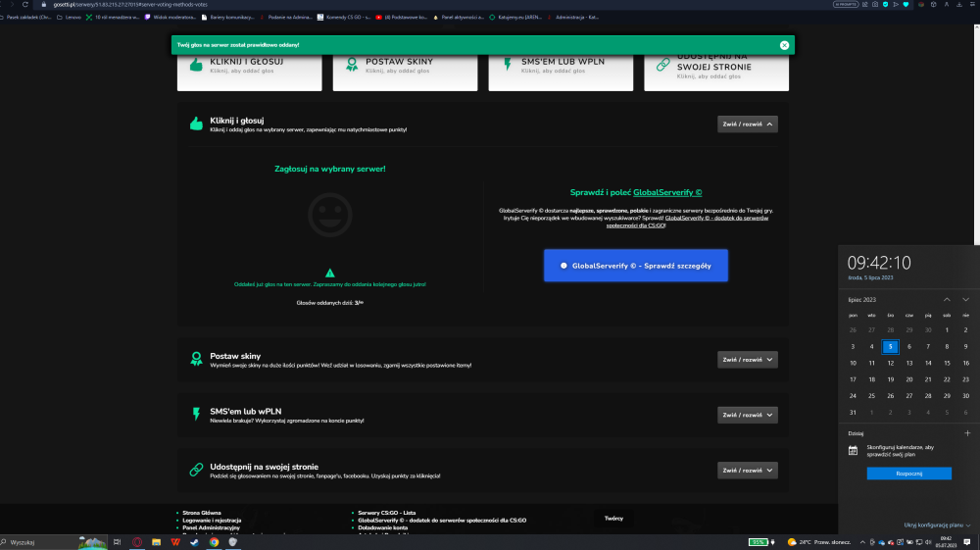This screenshot has width=980, height=550.
Task: Add event with the plus icon next to Dzisiaj
Action: (967, 433)
